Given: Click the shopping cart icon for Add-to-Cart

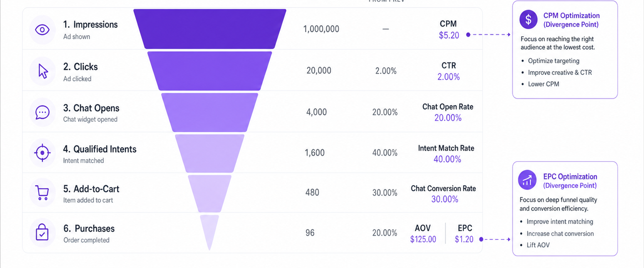Looking at the screenshot, I should 42,193.
